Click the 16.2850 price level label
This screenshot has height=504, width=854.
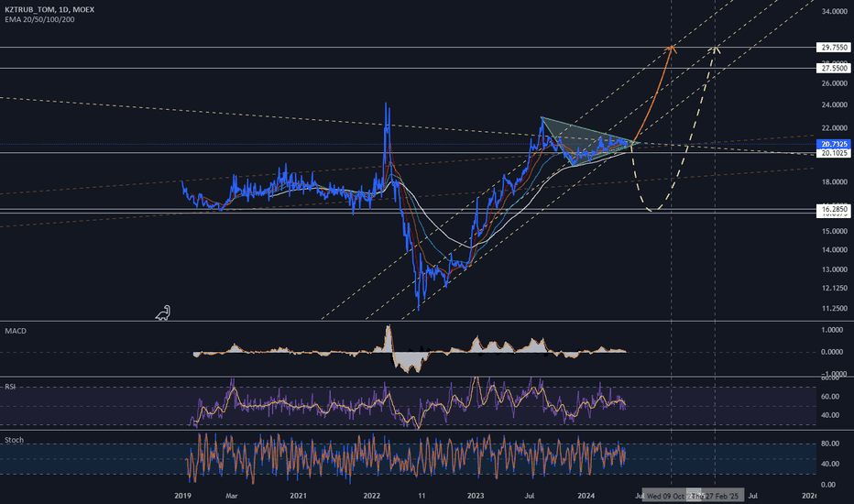pos(834,209)
